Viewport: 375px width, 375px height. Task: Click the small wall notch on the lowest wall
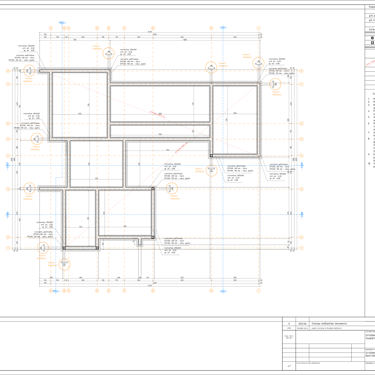[x=140, y=242]
